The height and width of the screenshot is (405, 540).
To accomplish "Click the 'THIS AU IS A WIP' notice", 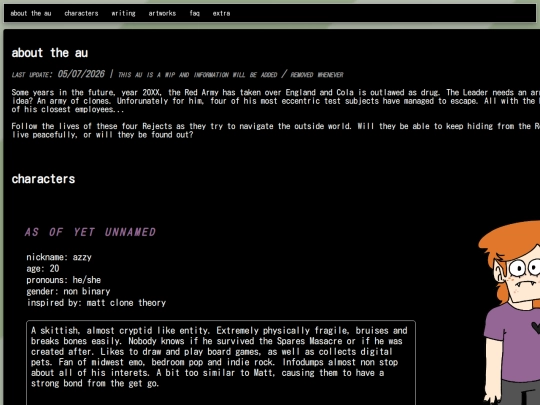I will pyautogui.click(x=231, y=75).
